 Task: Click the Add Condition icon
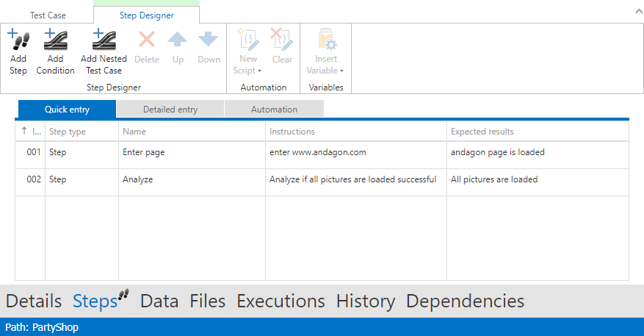click(x=55, y=40)
